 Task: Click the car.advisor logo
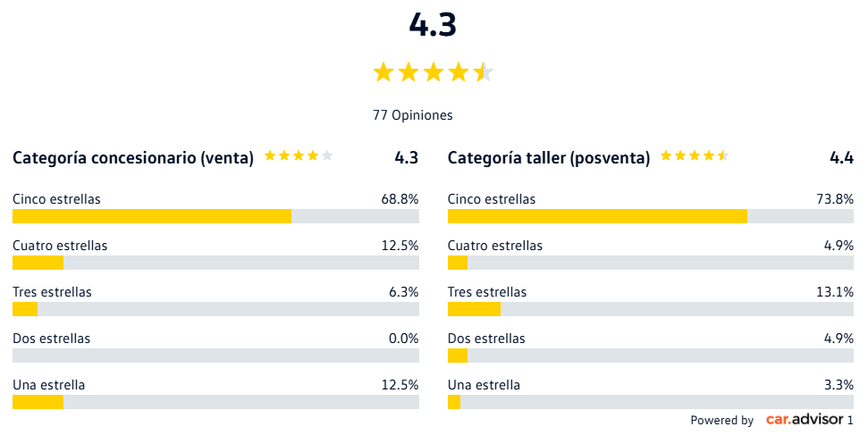[805, 420]
